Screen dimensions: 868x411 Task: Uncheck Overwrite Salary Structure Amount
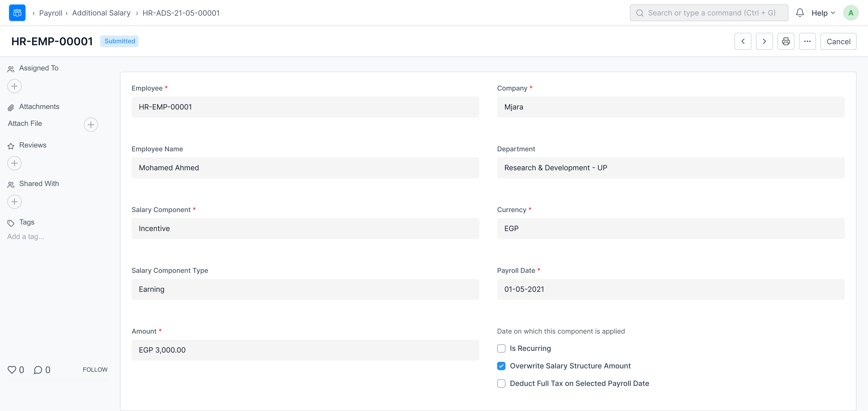click(x=501, y=366)
